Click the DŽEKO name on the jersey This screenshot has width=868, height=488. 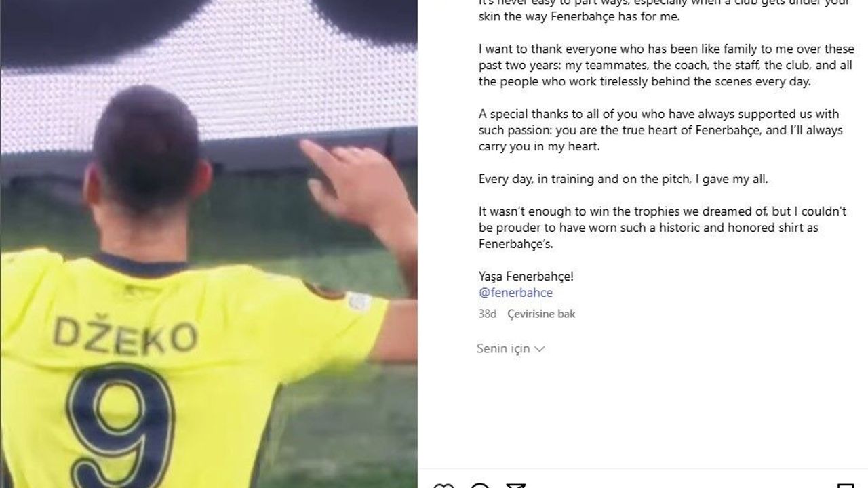(x=125, y=335)
